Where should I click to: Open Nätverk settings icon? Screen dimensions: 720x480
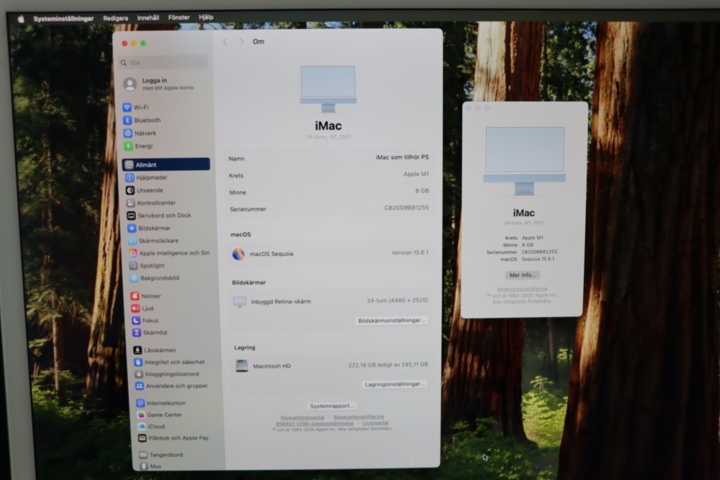pyautogui.click(x=128, y=133)
